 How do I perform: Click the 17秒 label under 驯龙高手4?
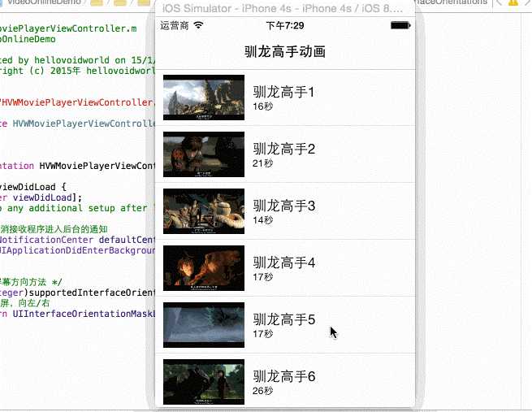262,277
